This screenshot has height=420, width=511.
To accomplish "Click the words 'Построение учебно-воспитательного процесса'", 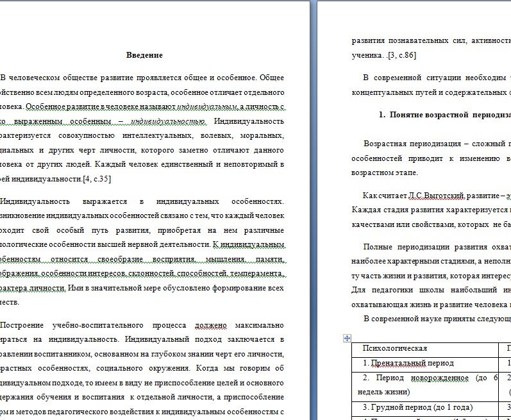I will (93, 325).
